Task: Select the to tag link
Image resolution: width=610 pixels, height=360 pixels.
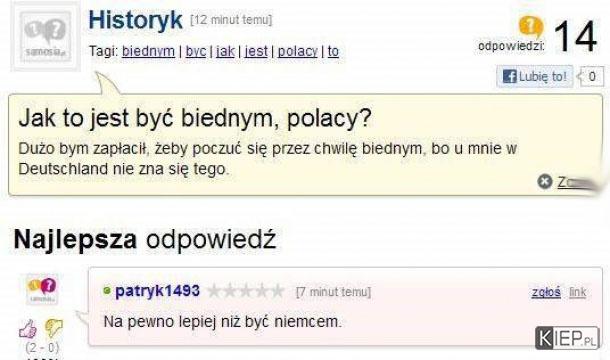Action: (333, 51)
